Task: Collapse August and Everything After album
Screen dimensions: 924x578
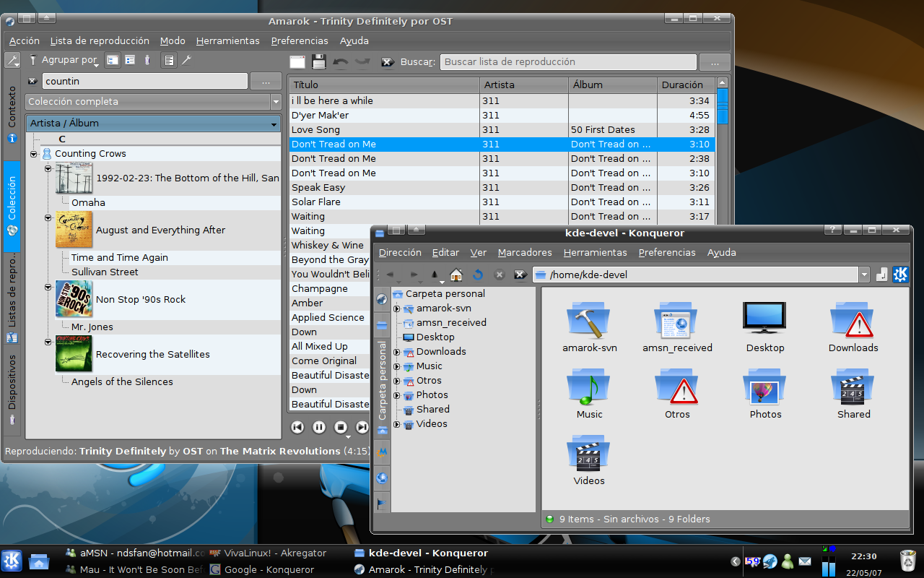Action: (x=48, y=217)
